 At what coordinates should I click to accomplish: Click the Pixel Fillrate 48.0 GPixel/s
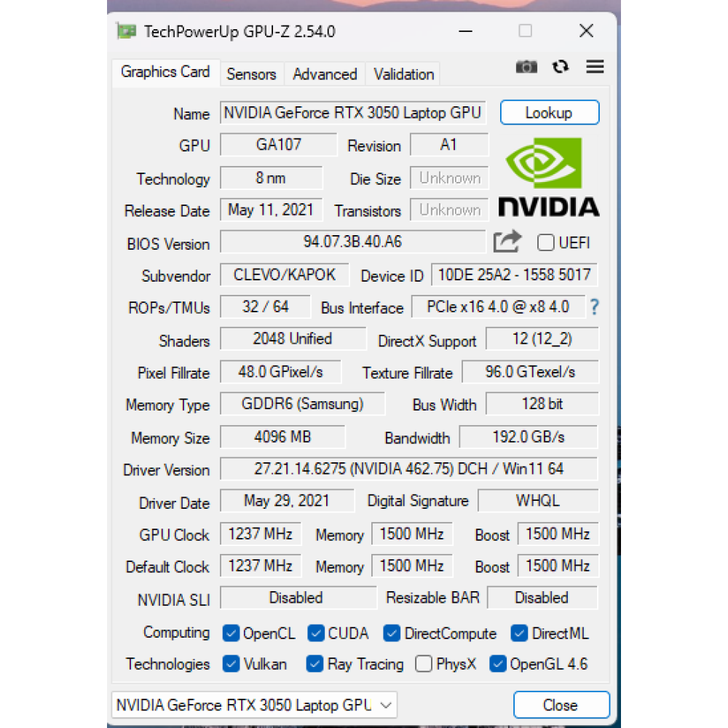280,372
